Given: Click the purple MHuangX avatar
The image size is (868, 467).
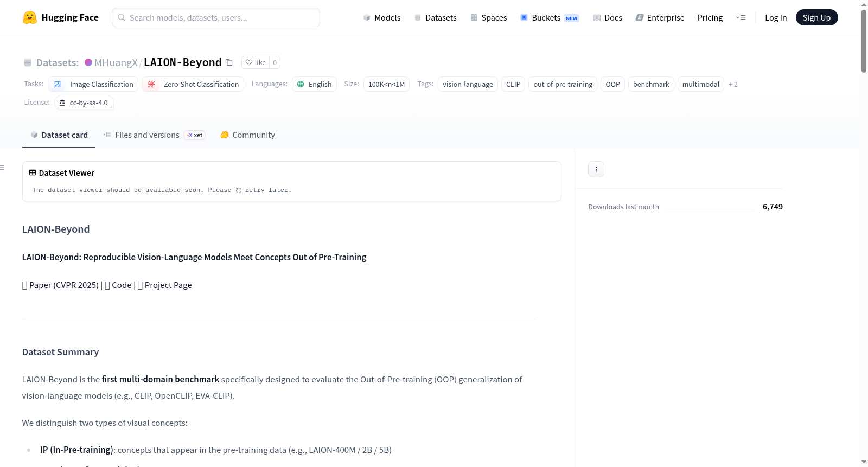Looking at the screenshot, I should 88,62.
